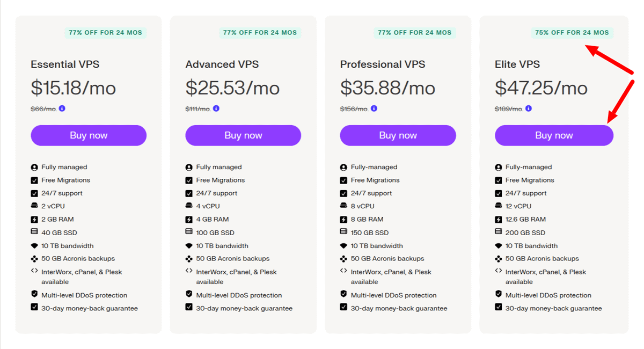
Task: Click the RAM lightning icon under Advanced VPS
Action: coord(188,219)
